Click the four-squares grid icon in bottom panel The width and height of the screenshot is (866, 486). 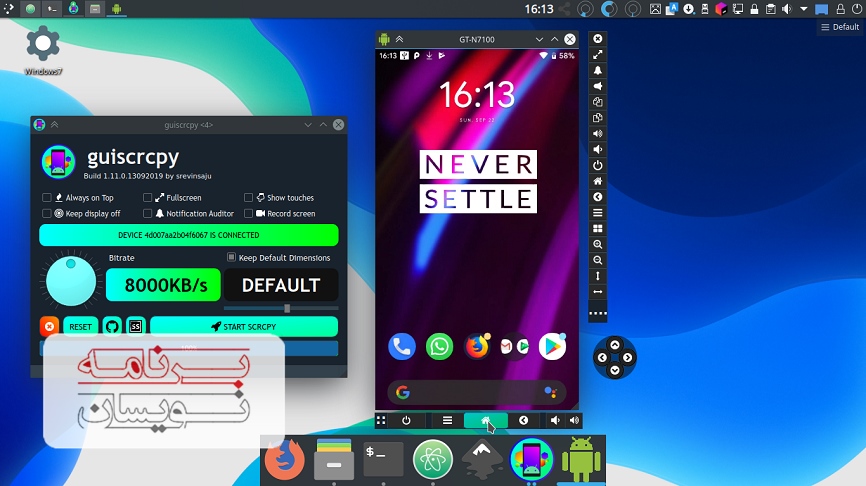(x=381, y=420)
